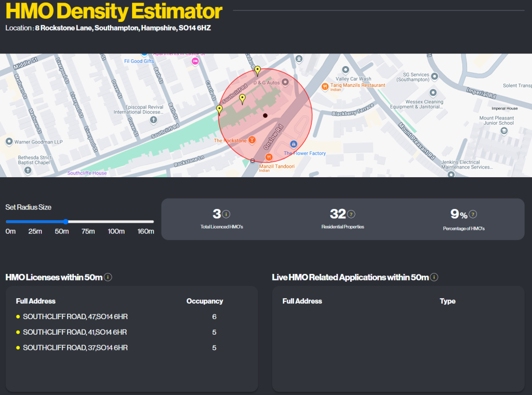Click the 0m radius label
The height and width of the screenshot is (395, 532).
10,231
